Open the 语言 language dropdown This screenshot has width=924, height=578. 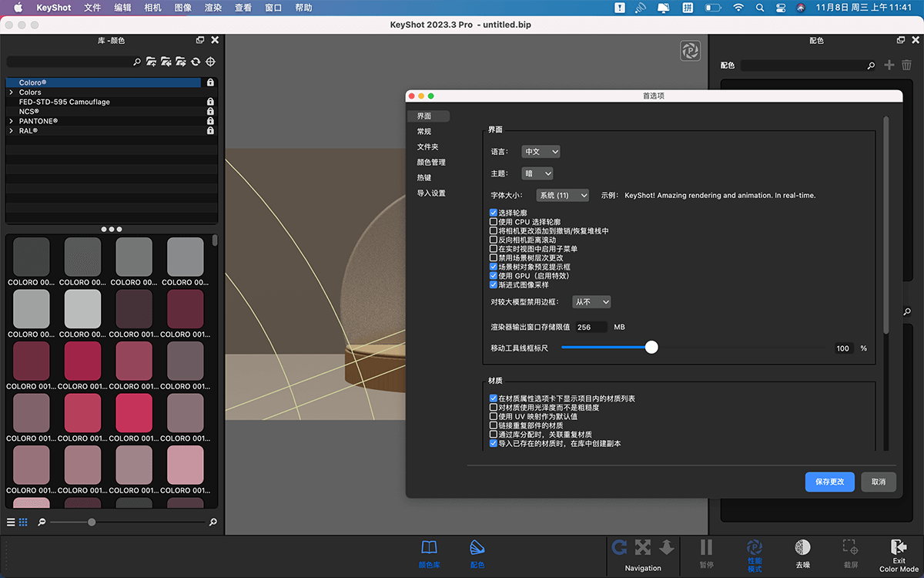coord(541,152)
